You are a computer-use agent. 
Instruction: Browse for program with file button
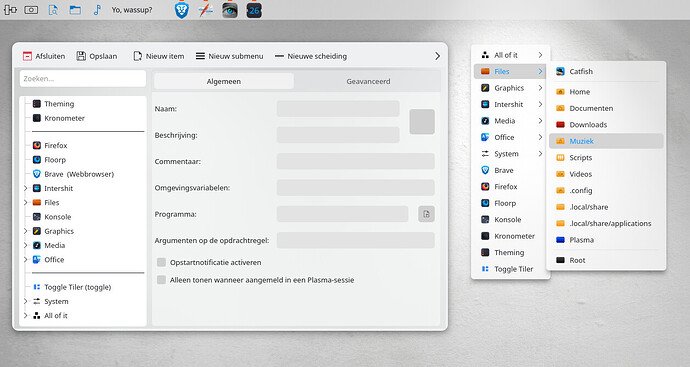click(x=426, y=214)
